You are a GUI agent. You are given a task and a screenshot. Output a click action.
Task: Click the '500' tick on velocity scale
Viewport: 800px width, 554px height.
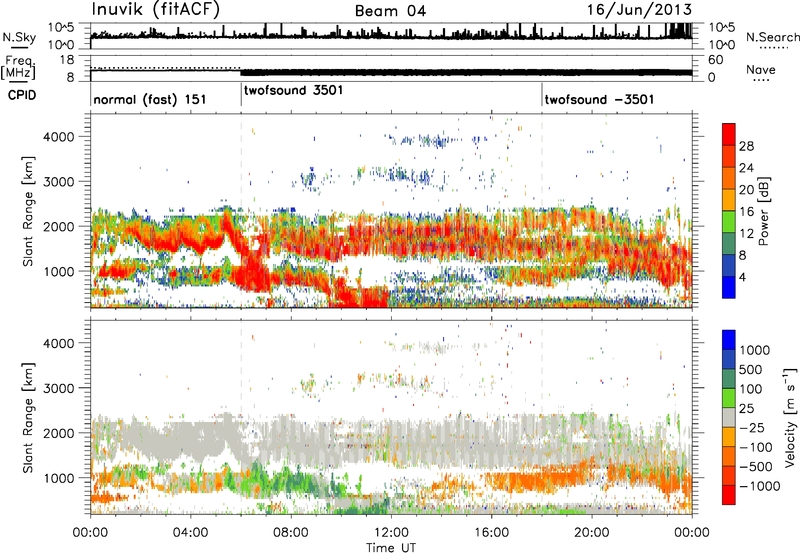pyautogui.click(x=751, y=370)
